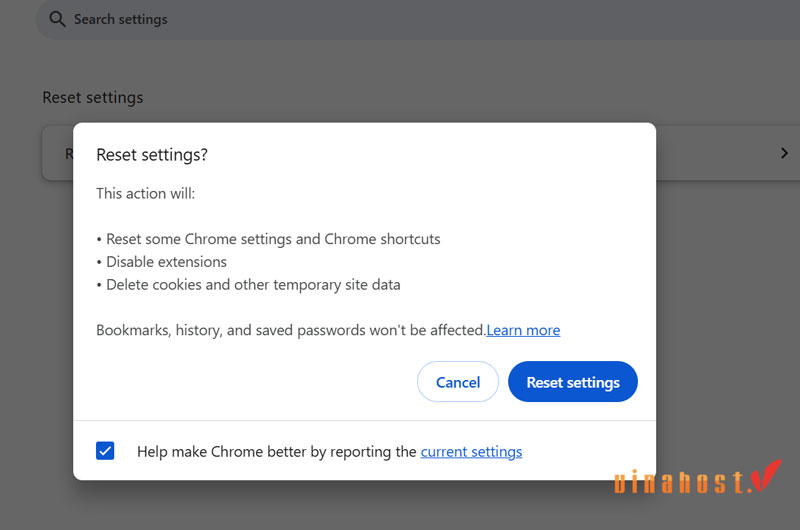Viewport: 800px width, 530px height.
Task: Click the "Delete cookies" bullet line
Action: 252,284
